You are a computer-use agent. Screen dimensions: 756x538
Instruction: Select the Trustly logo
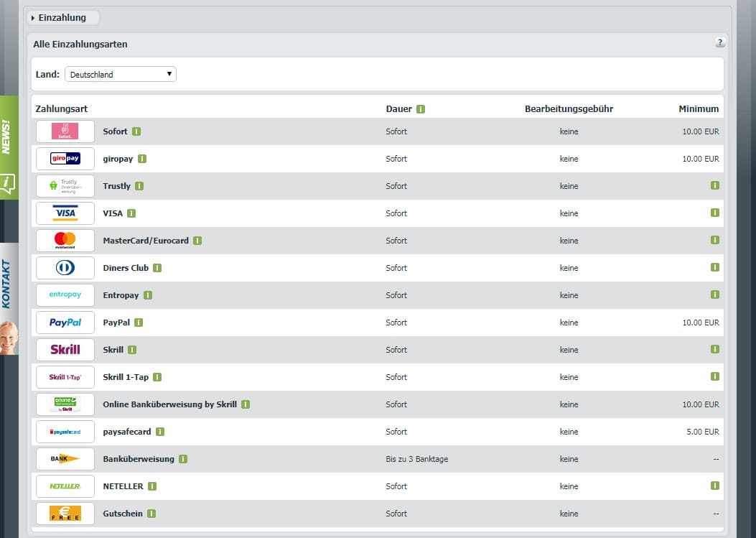pyautogui.click(x=65, y=186)
